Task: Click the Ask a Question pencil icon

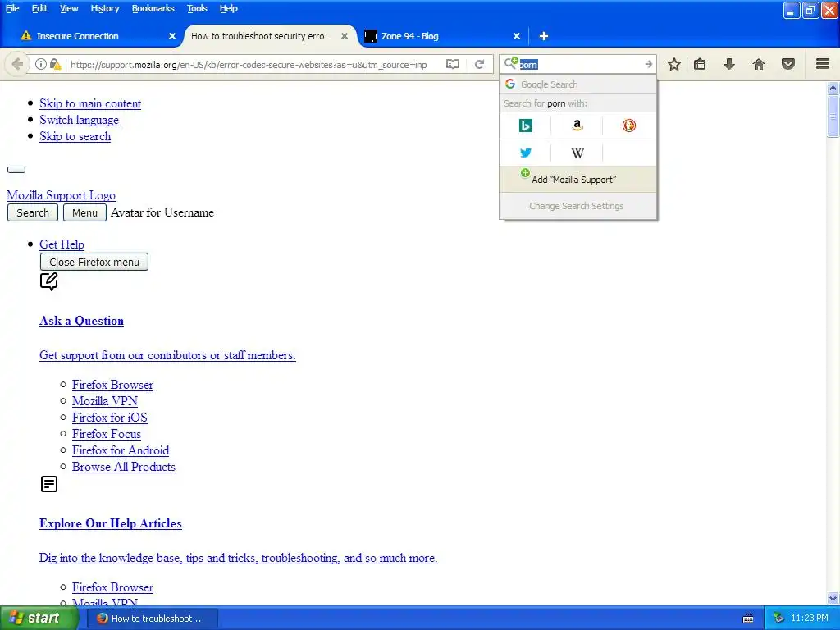Action: coord(48,281)
